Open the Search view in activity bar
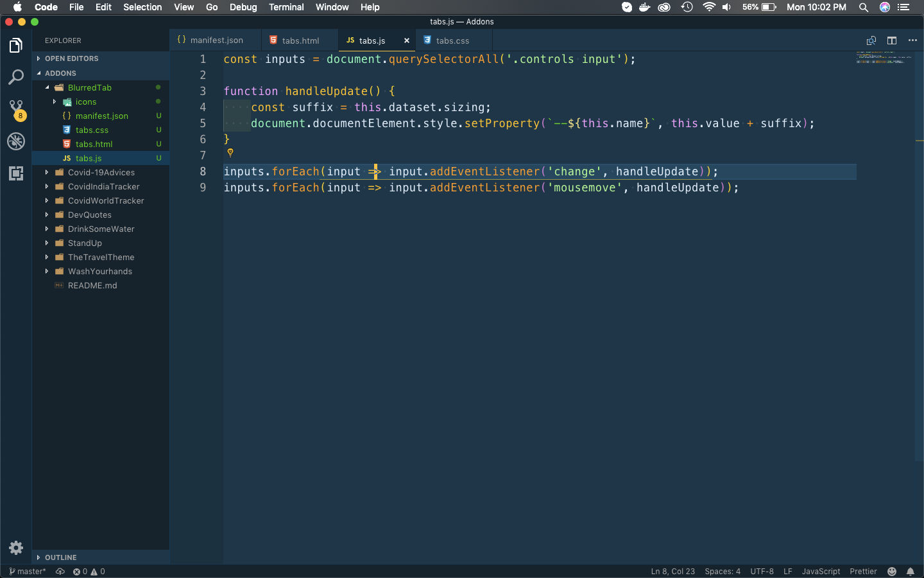924x578 pixels. (x=16, y=77)
